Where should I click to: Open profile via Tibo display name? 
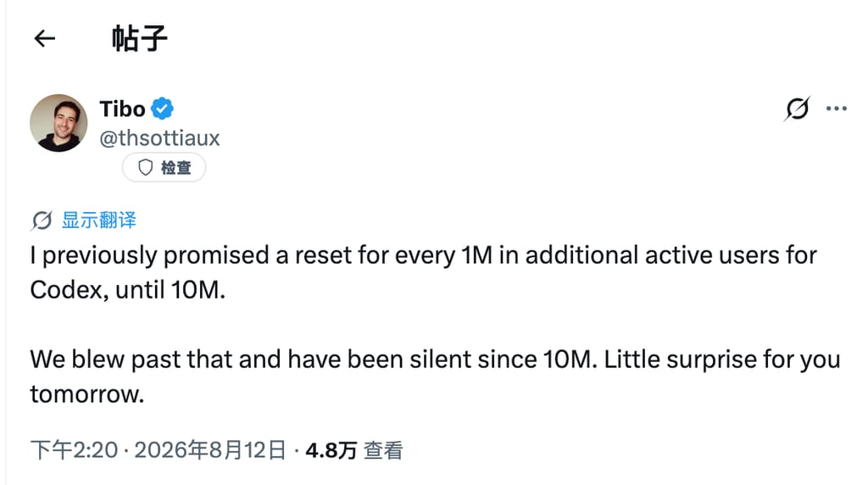122,109
